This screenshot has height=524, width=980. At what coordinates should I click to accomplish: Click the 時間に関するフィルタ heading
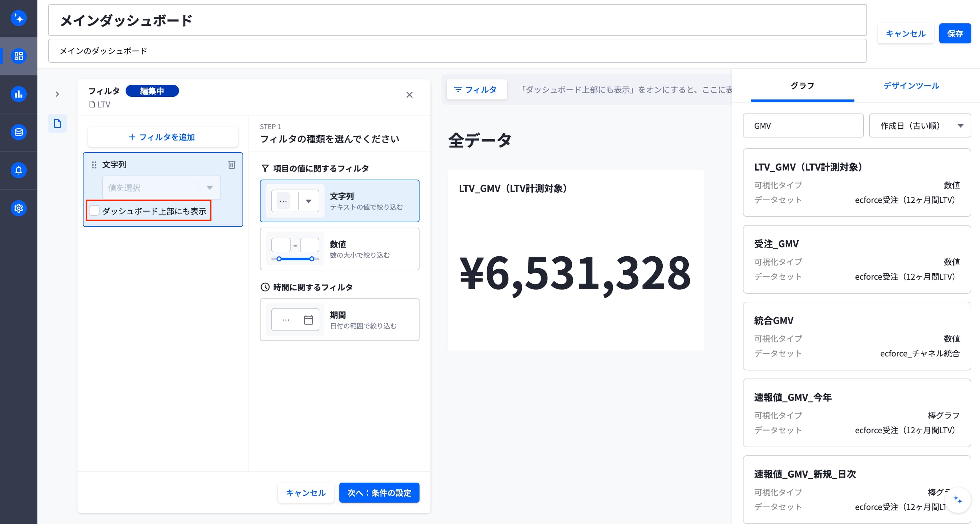coord(313,287)
